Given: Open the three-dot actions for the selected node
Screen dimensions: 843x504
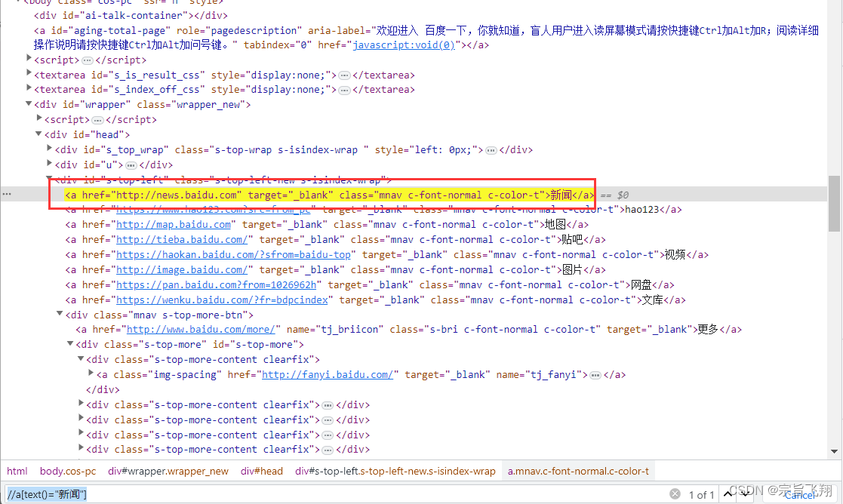Looking at the screenshot, I should point(7,195).
